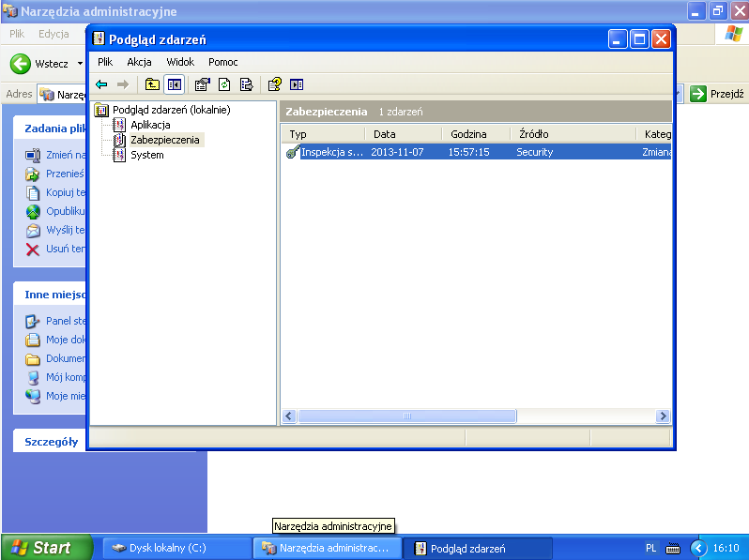Screen dimensions: 749x560
Task: Click the horizontal scrollbar thumb in the event list
Action: click(x=406, y=416)
